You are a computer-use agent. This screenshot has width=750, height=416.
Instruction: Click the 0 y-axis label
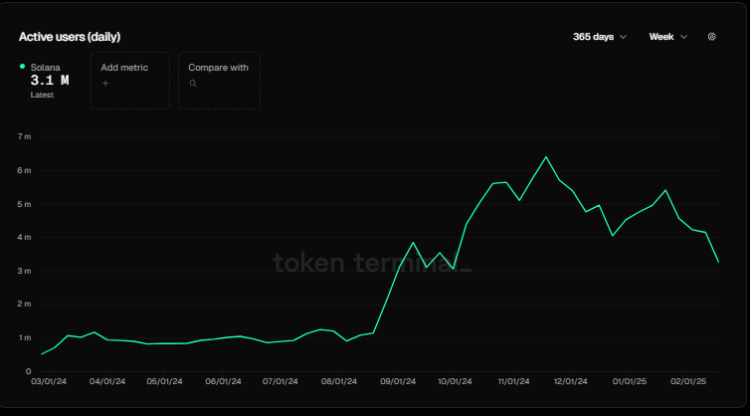[x=28, y=372]
